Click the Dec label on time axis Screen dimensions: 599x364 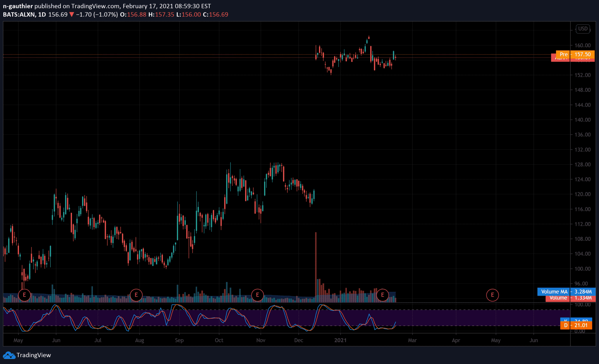point(299,340)
